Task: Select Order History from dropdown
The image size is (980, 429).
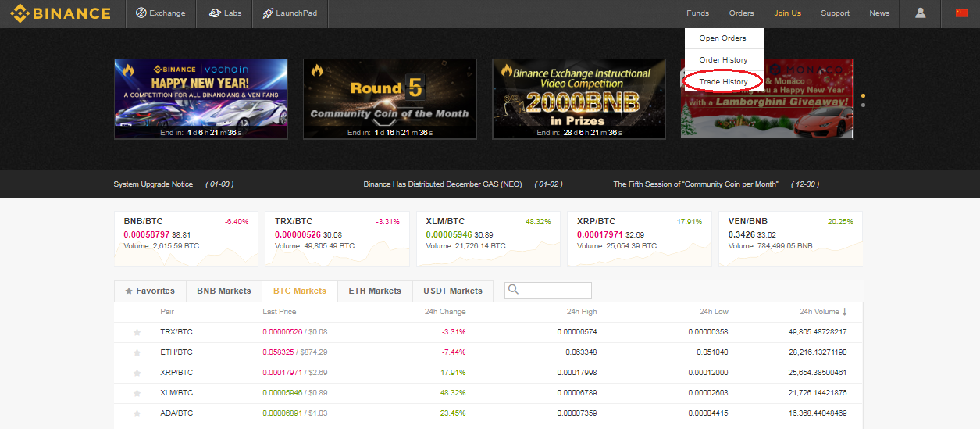Action: pos(723,60)
